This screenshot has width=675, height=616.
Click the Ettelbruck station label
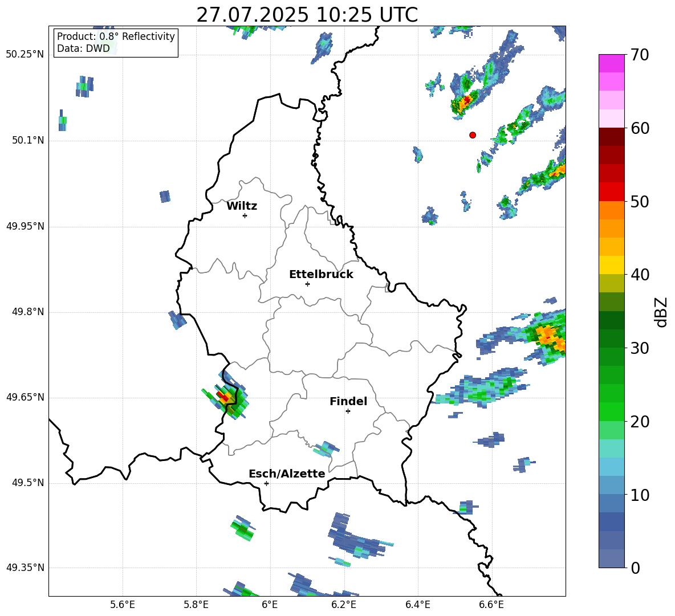[x=321, y=275]
